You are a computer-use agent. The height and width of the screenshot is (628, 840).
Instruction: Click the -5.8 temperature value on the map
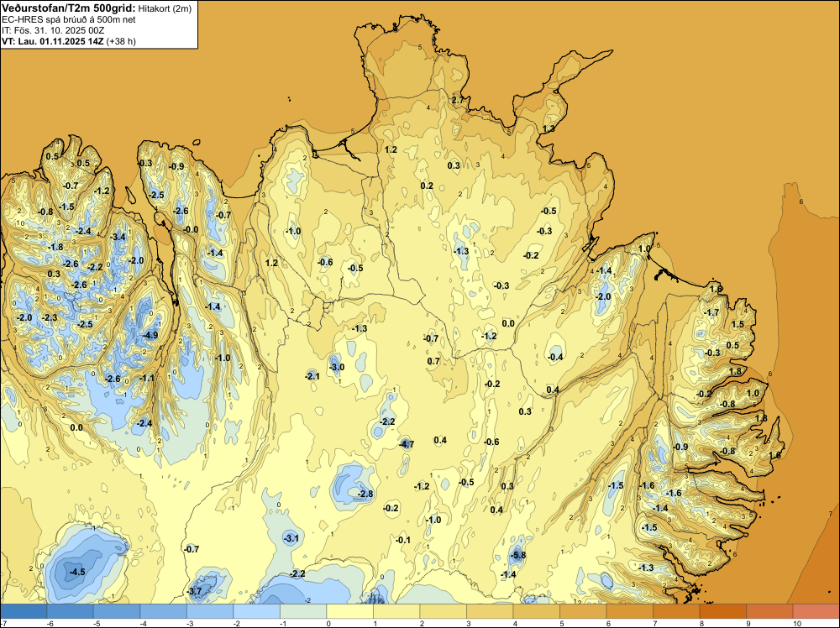518,555
